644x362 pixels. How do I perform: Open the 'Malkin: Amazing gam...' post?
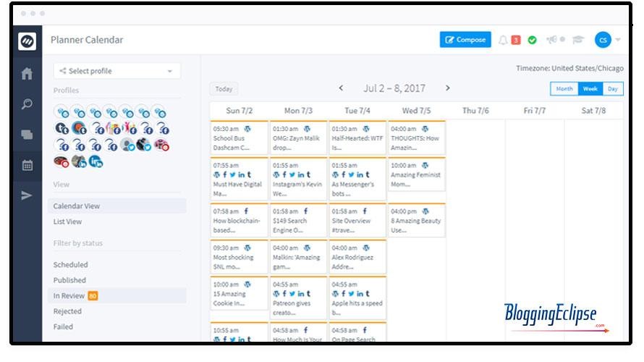[x=299, y=257]
